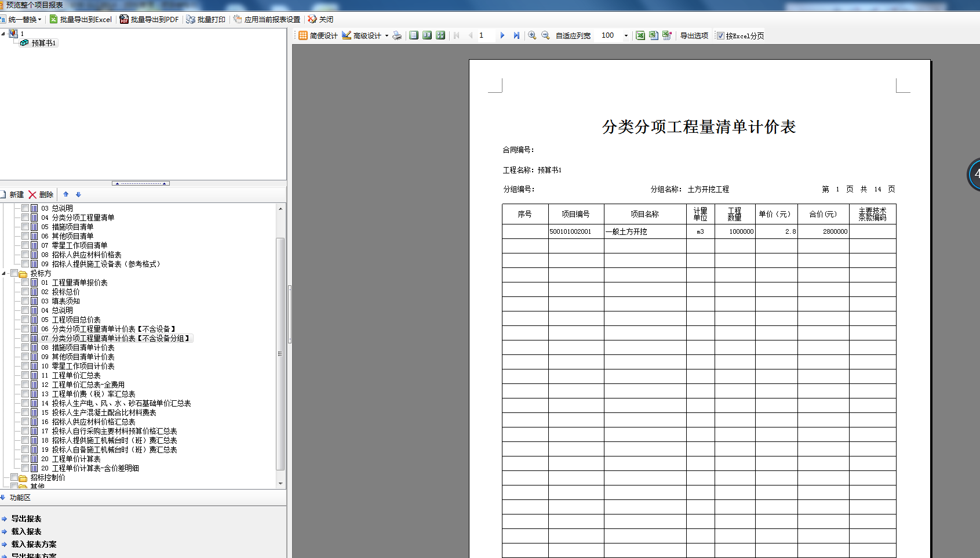
Task: Open the zoom percentage dropdown arrow
Action: [626, 35]
